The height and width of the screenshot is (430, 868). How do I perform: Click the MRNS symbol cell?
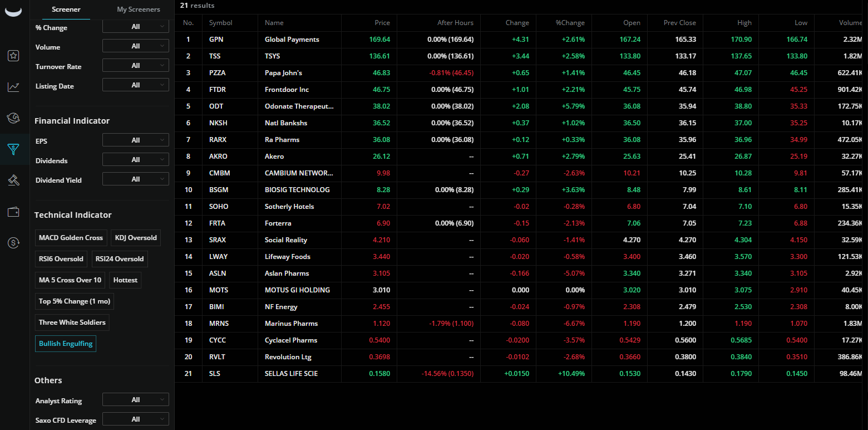coord(219,324)
